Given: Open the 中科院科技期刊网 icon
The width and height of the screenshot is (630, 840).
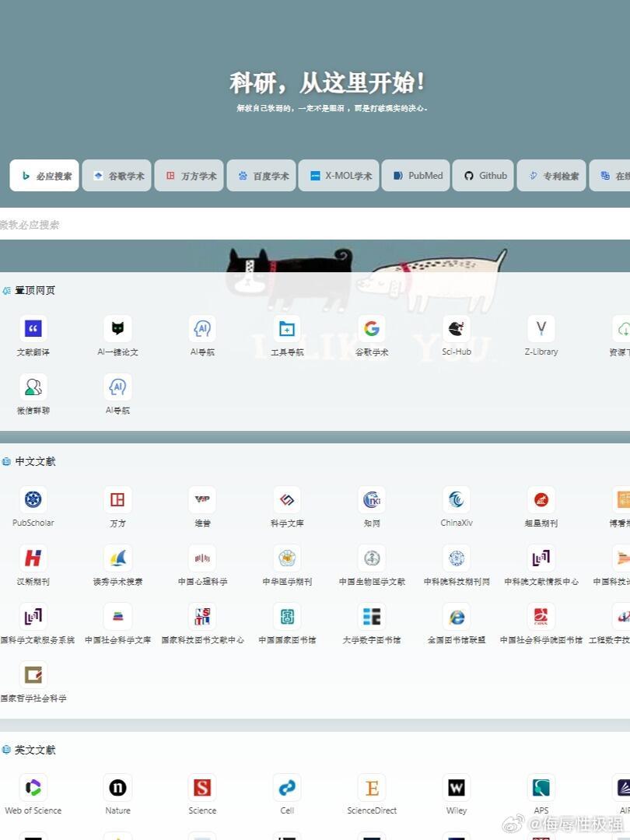Looking at the screenshot, I should point(457,558).
